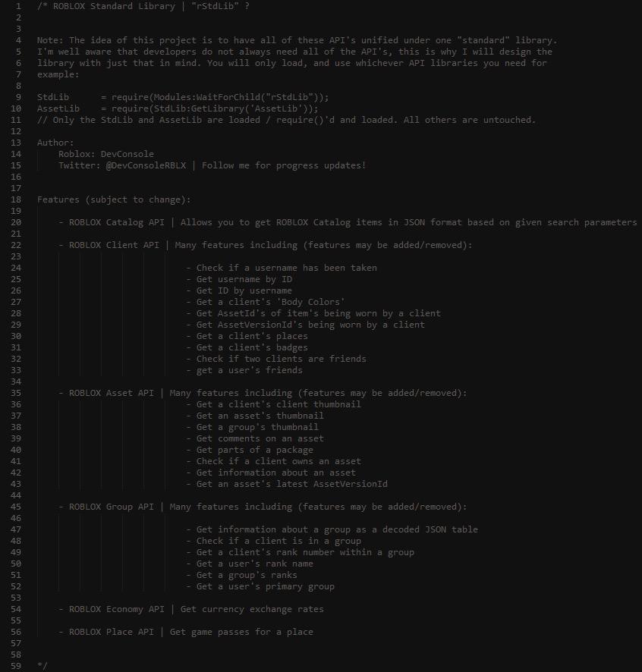Click 'ROBLOX Asset API' heading text

coord(112,393)
